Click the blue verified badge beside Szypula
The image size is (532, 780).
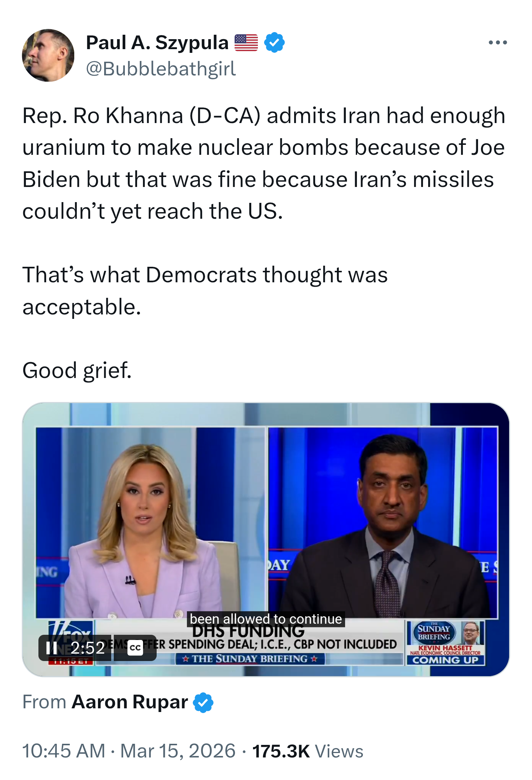274,42
